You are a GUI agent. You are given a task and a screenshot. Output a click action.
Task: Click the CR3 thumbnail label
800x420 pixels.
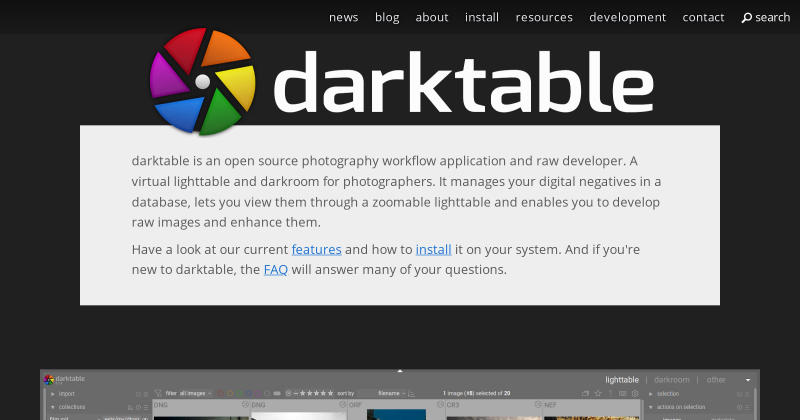point(453,405)
